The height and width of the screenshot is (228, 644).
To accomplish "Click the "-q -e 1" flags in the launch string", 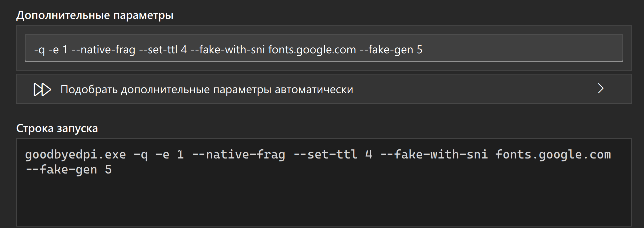I will [159, 155].
